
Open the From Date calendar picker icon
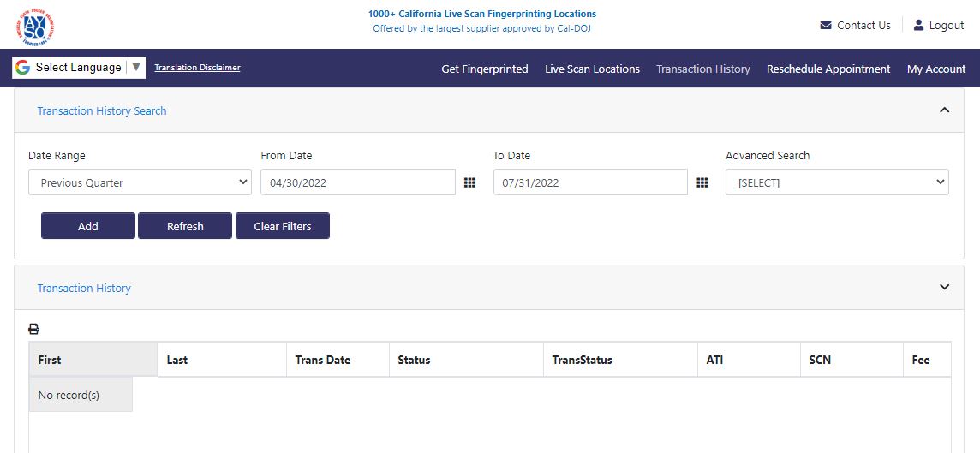click(x=469, y=182)
